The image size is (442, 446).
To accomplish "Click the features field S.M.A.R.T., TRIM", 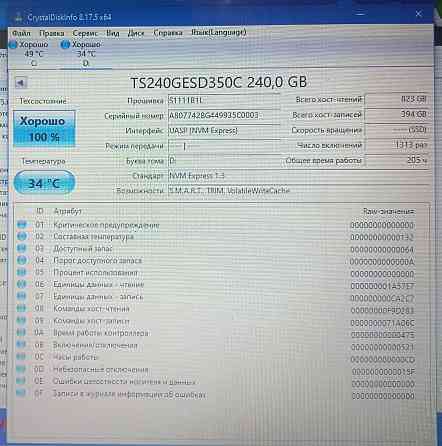I will (x=298, y=191).
